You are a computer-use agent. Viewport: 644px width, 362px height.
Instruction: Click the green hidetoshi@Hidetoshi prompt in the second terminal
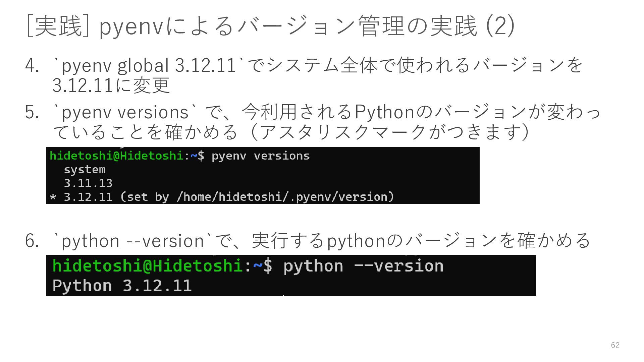tap(148, 266)
